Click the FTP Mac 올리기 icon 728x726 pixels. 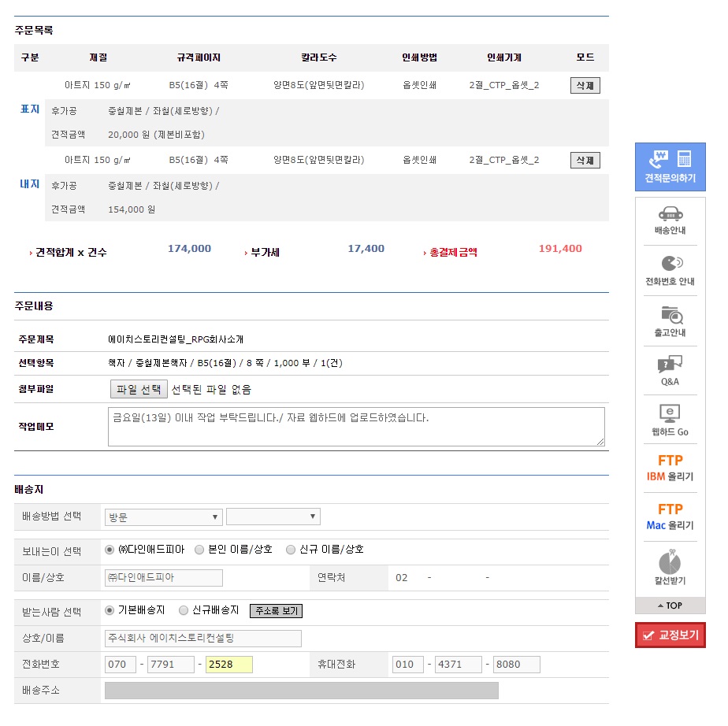click(670, 517)
